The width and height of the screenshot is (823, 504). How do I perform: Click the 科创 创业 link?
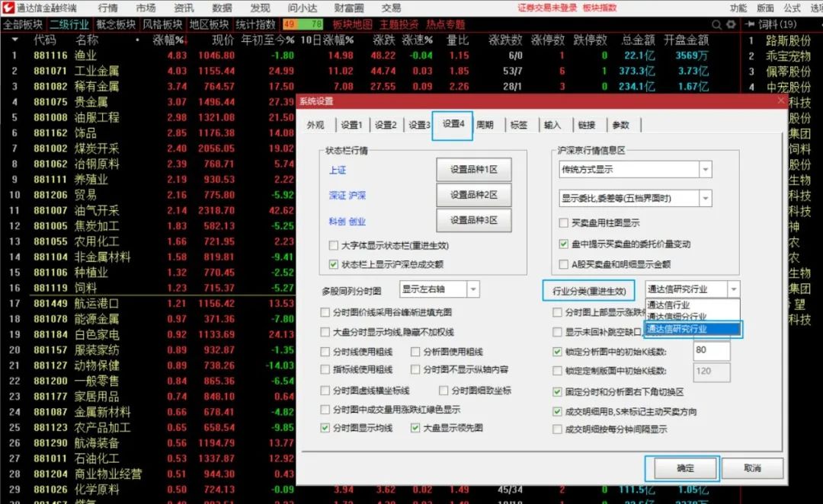pos(347,221)
